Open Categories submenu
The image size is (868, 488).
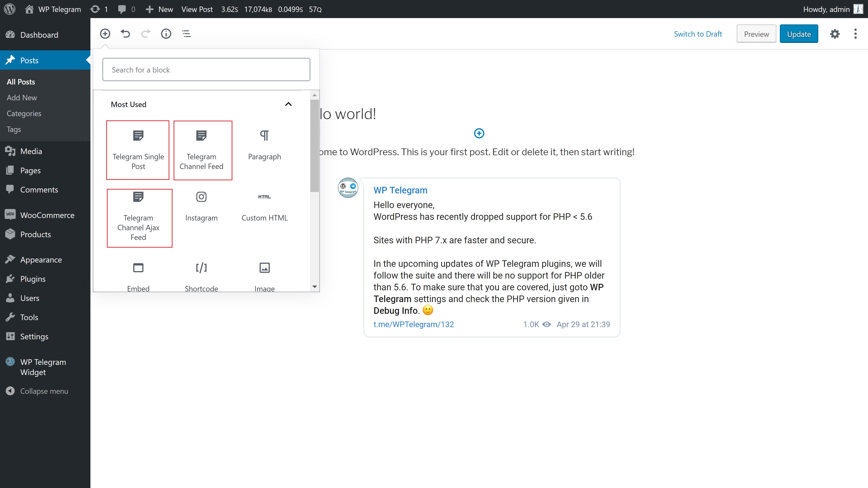(24, 113)
